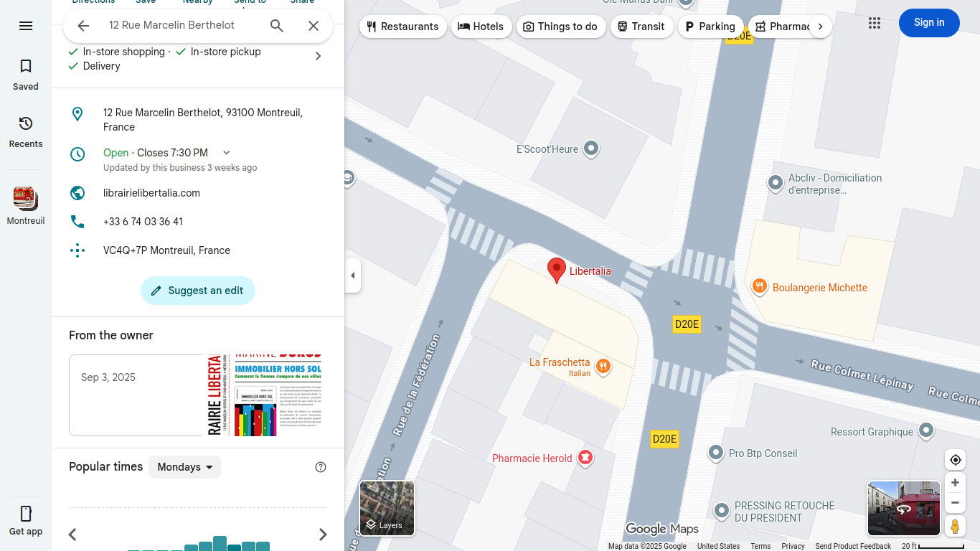Screen dimensions: 980x551
Task: Click E'Scoot'Heure map marker
Action: [x=591, y=149]
